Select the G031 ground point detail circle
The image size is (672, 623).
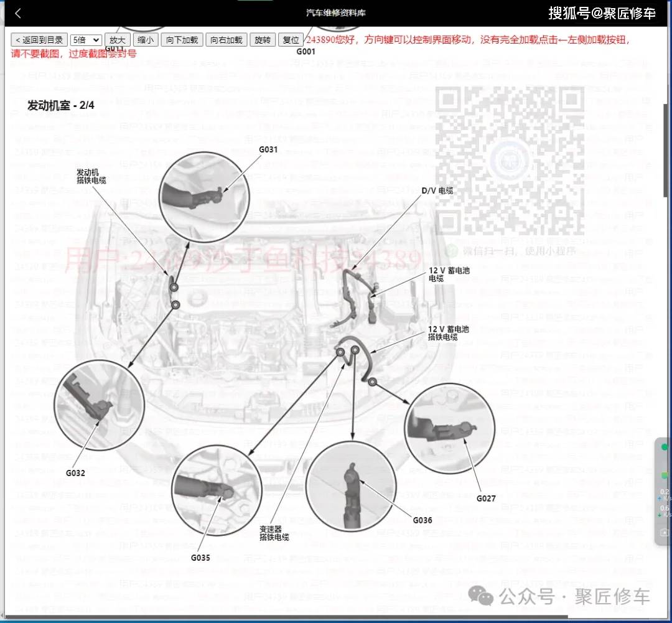[204, 197]
